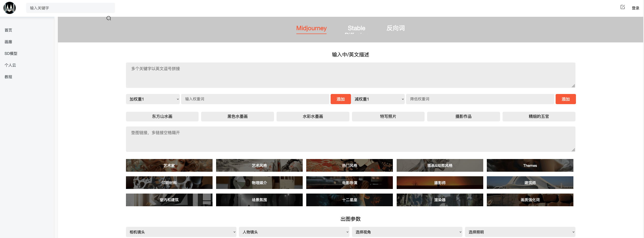Expand the 人物镜头 dropdown
Screen dimensions: 644x238
(x=294, y=232)
